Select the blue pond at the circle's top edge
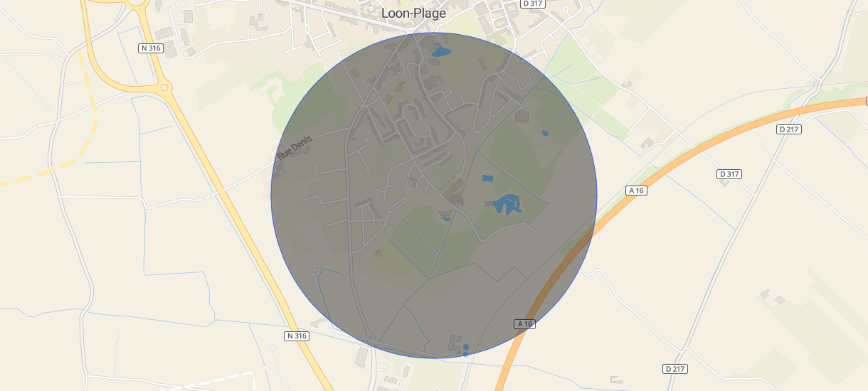Image resolution: width=868 pixels, height=391 pixels. pos(440,50)
